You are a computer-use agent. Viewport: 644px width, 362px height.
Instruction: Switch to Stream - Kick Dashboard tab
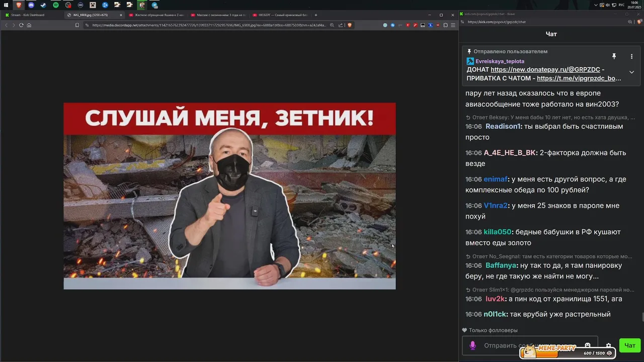32,15
